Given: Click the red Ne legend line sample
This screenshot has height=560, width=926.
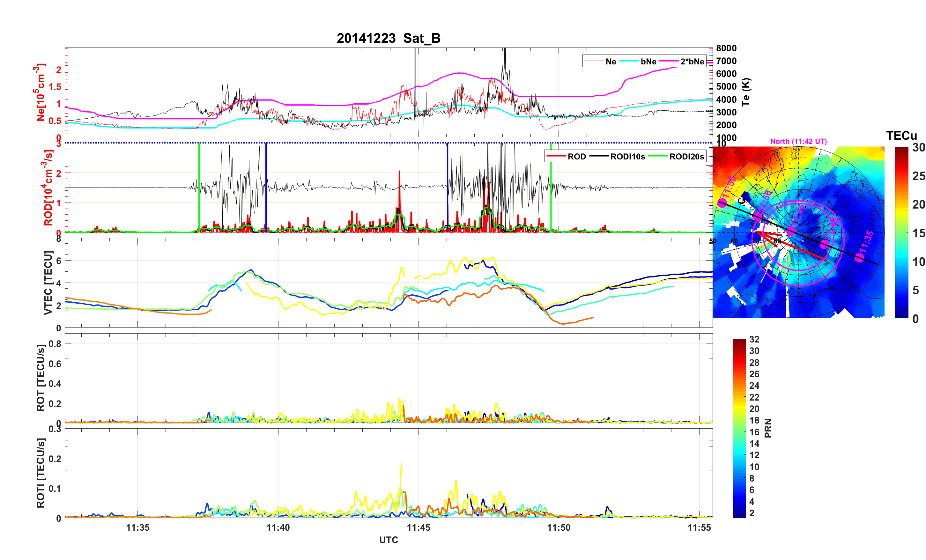Looking at the screenshot, I should (594, 61).
